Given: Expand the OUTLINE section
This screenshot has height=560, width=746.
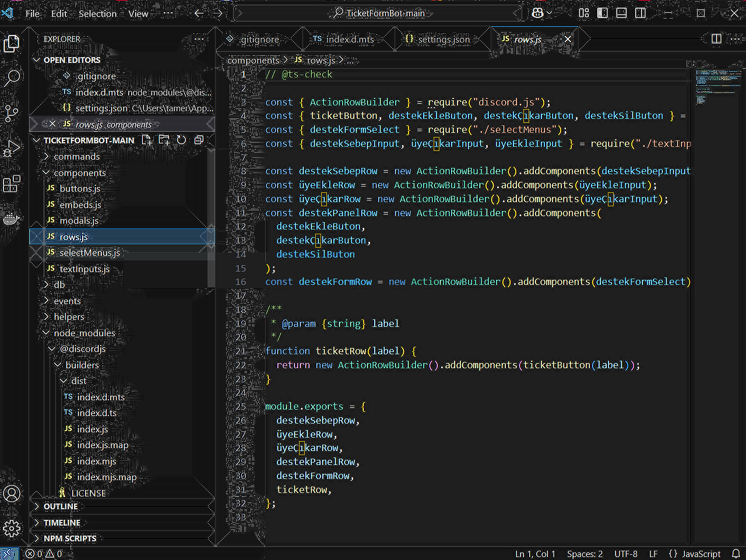Looking at the screenshot, I should tap(61, 506).
